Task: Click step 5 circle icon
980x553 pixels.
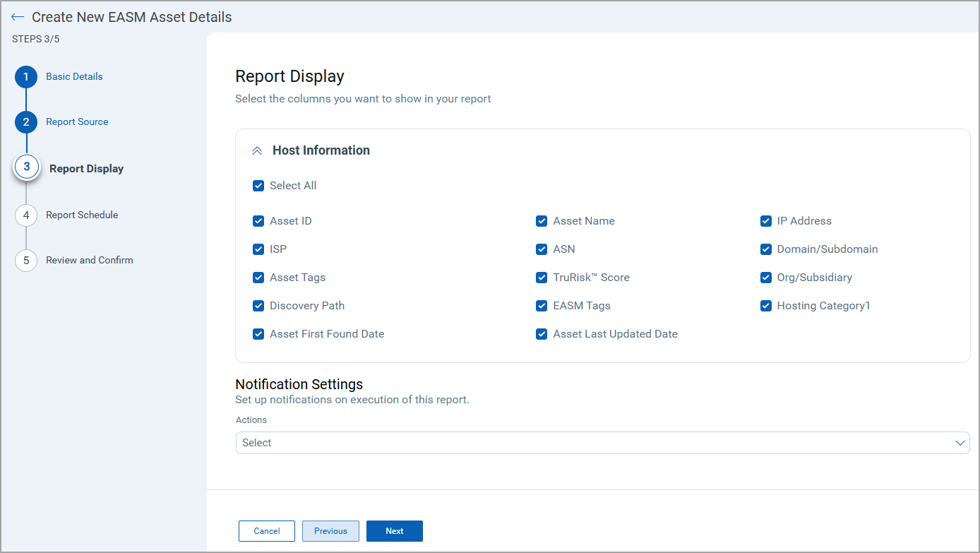Action: (26, 261)
